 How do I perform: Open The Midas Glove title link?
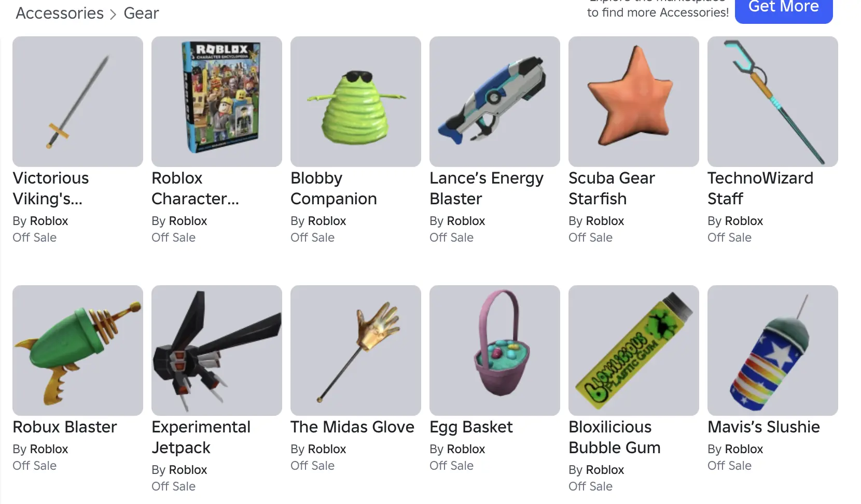(x=352, y=427)
